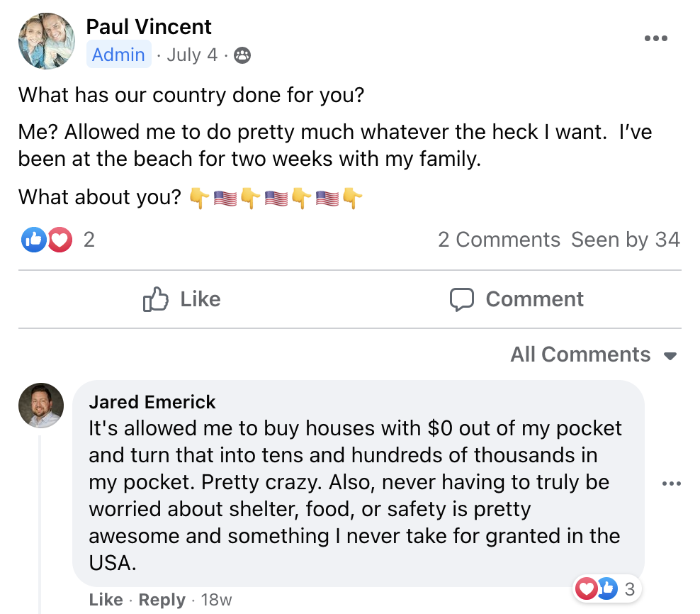Click the All Comments dropdown arrow
This screenshot has width=700, height=614.
tap(670, 356)
